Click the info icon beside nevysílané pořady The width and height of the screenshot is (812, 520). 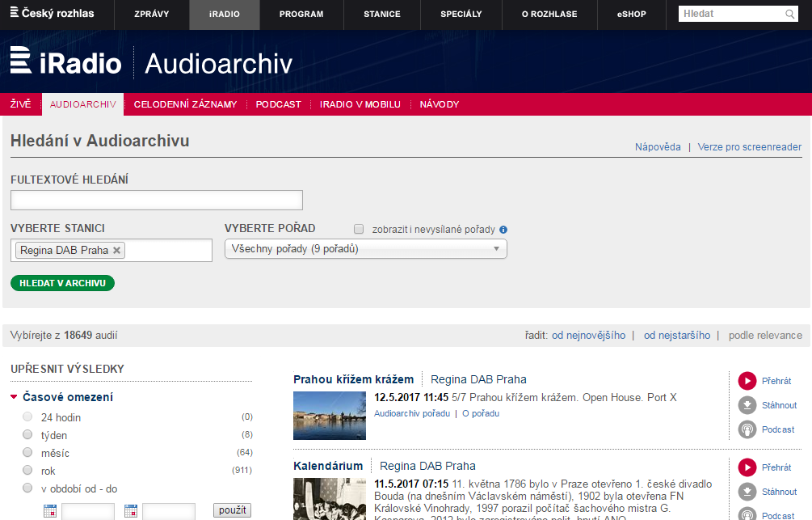[503, 230]
